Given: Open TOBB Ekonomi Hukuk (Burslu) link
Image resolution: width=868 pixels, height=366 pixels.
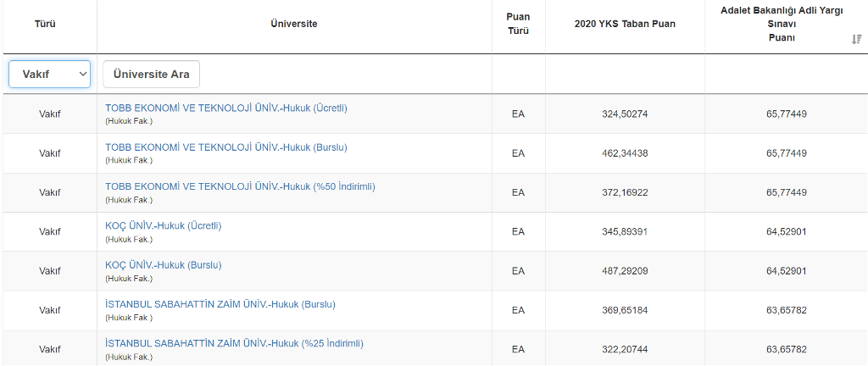Looking at the screenshot, I should (226, 147).
